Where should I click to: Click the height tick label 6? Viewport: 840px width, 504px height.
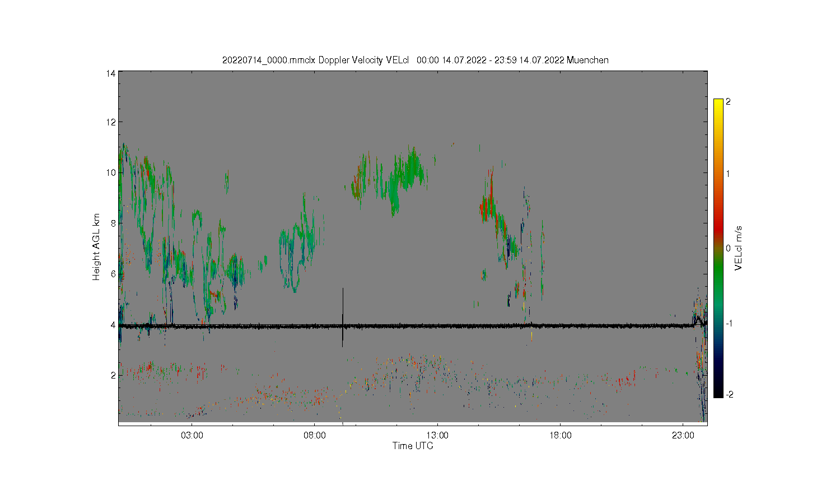pyautogui.click(x=113, y=274)
